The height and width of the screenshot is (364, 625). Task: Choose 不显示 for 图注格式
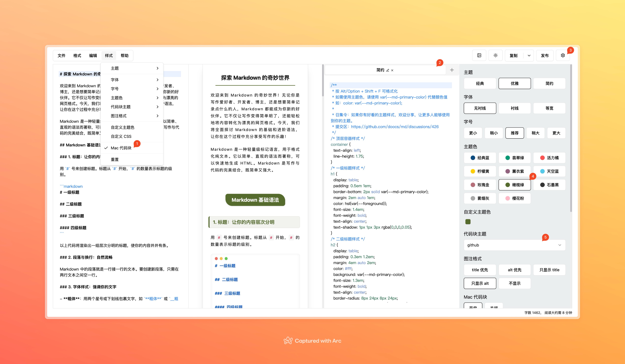[515, 283]
